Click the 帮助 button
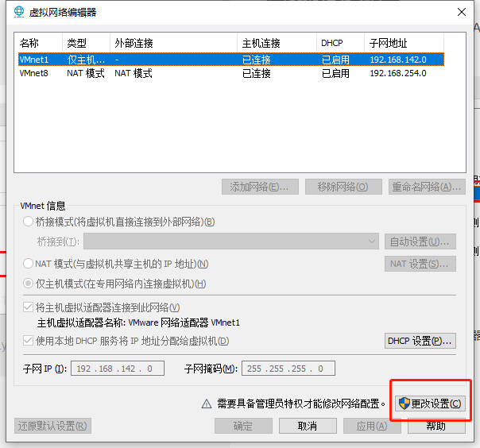Screen dimensions: 480x448 point(436,426)
